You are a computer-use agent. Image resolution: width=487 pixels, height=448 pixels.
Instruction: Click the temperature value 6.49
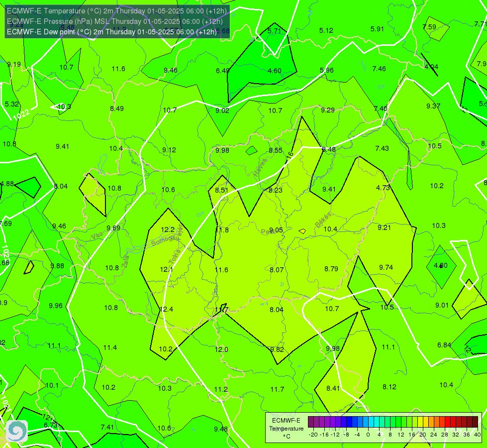click(223, 71)
